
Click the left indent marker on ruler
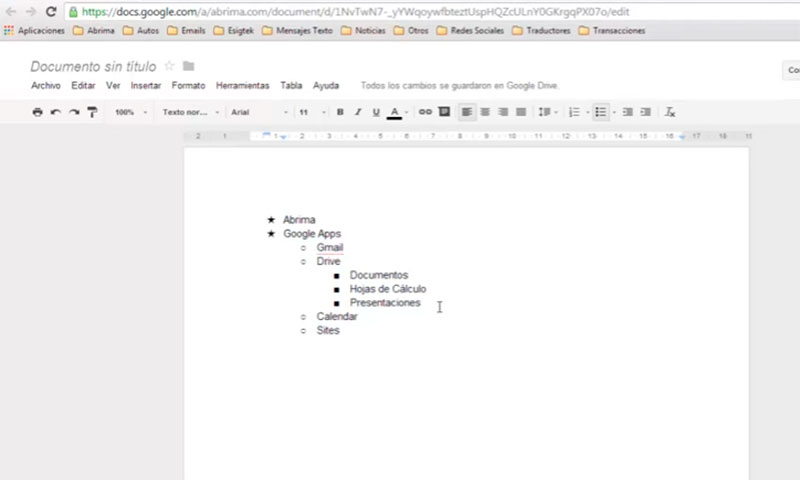point(283,137)
